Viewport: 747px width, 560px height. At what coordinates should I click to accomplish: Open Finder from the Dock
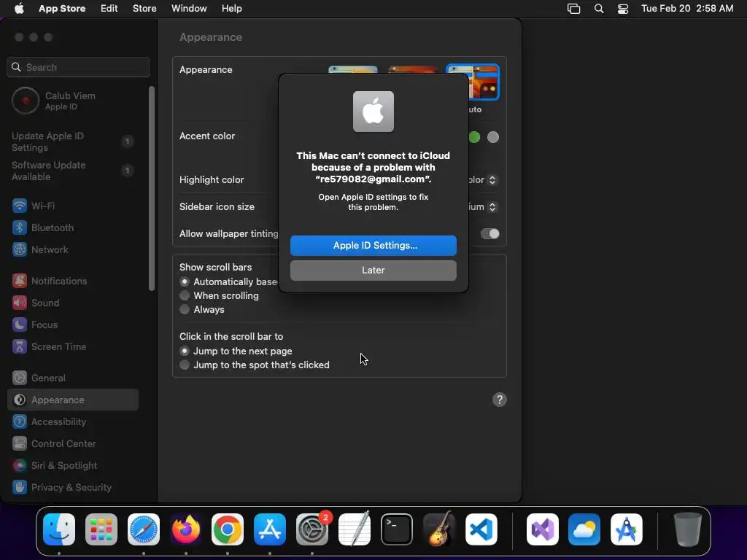(59, 529)
